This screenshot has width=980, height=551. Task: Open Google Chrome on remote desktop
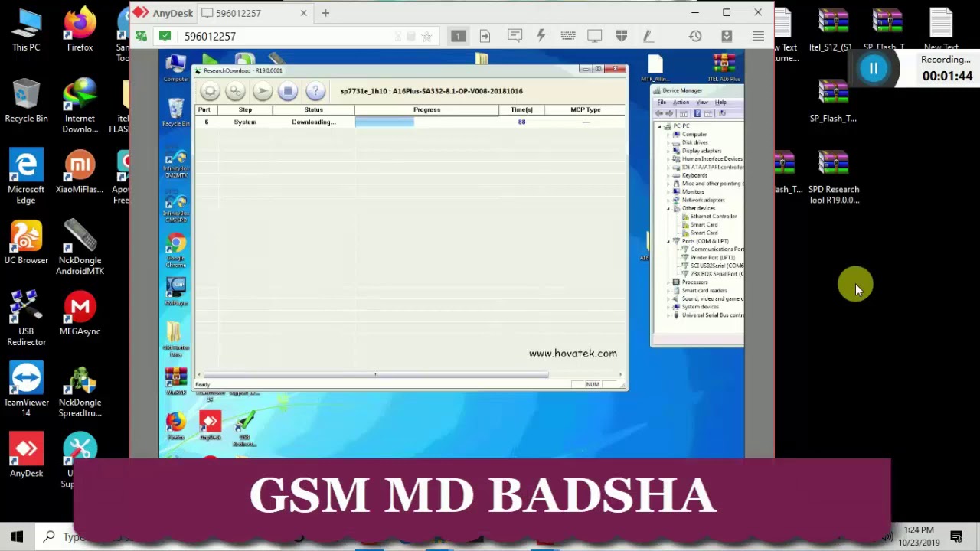point(176,251)
